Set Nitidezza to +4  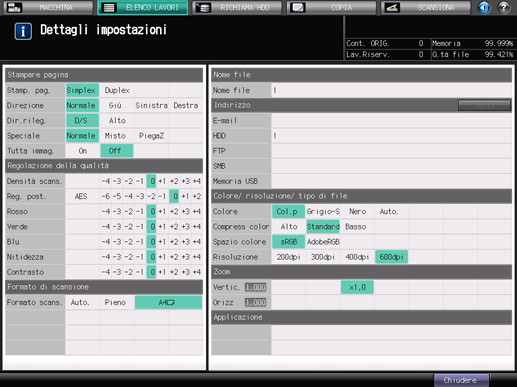point(197,257)
